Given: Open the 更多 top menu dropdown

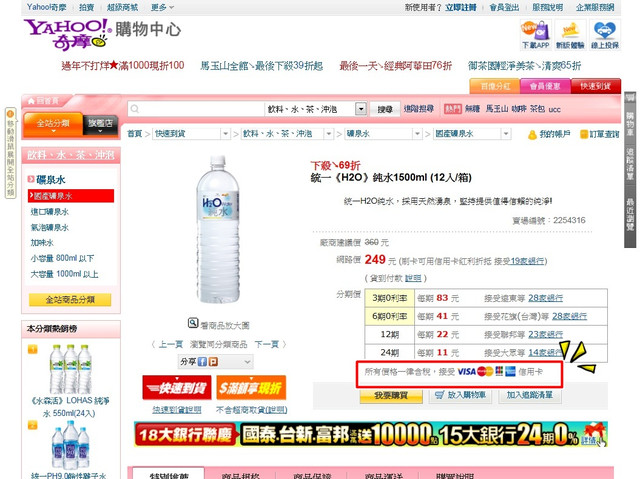Looking at the screenshot, I should tap(162, 7).
